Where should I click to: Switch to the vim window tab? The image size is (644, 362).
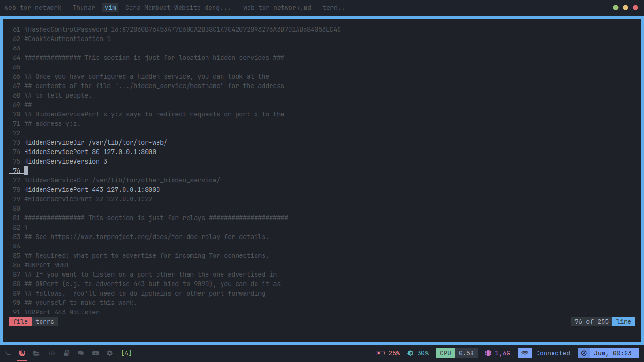110,8
